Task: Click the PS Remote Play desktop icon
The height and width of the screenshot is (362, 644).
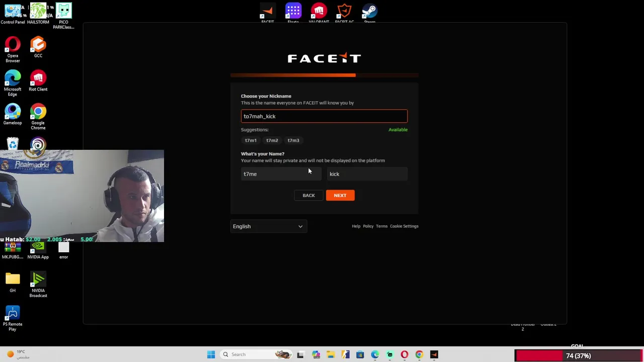Action: coord(13,318)
